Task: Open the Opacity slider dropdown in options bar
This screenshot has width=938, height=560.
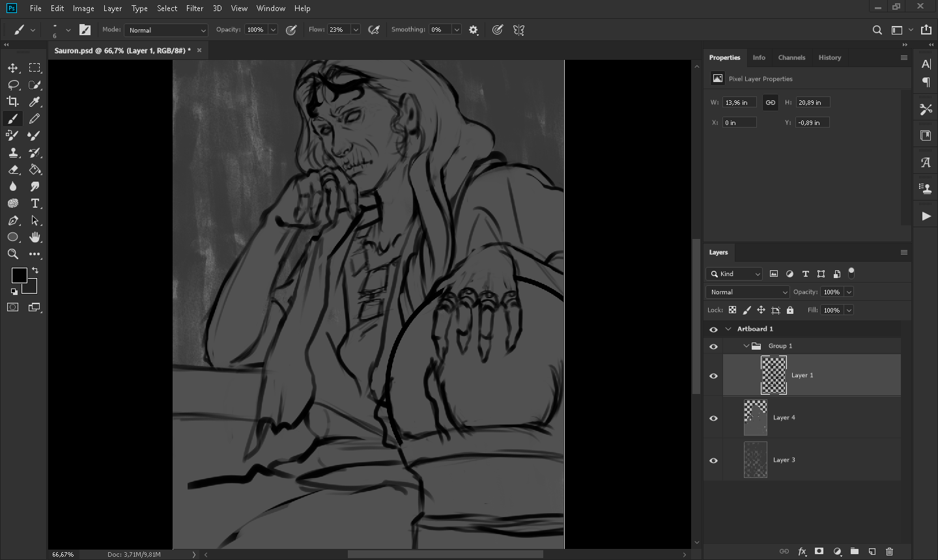Action: pyautogui.click(x=273, y=30)
